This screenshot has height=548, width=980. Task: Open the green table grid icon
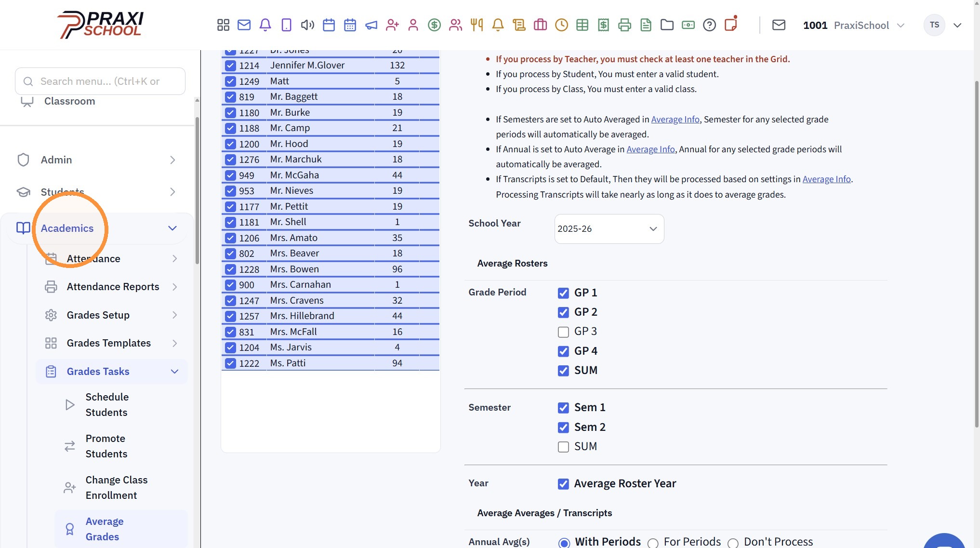(x=583, y=25)
